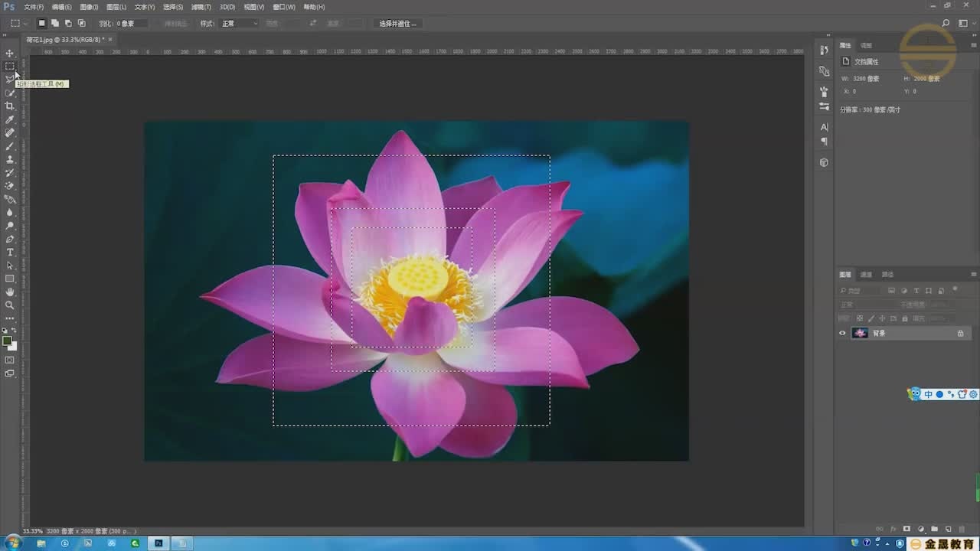Change the screen mode
Image resolution: width=980 pixels, height=551 pixels.
(10, 373)
